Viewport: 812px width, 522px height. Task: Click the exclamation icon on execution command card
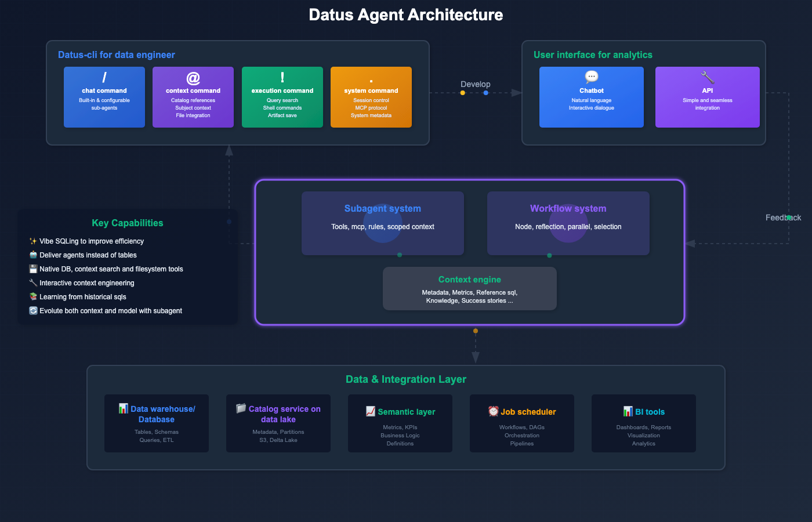point(282,77)
